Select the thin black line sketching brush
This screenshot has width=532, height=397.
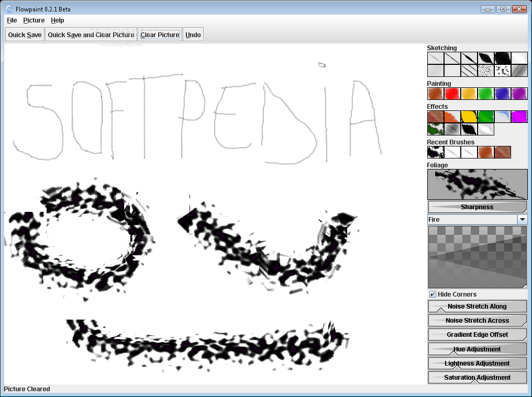[x=452, y=58]
